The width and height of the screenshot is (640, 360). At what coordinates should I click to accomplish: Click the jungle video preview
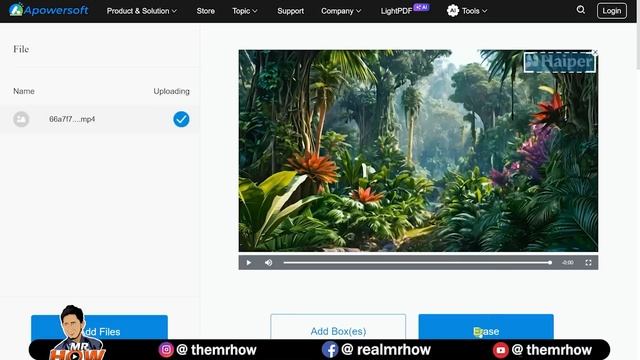point(418,151)
